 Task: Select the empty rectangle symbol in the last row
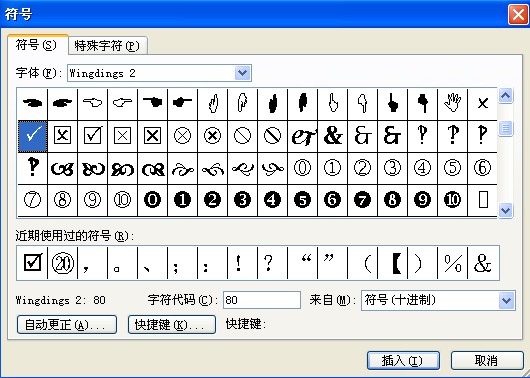(482, 200)
